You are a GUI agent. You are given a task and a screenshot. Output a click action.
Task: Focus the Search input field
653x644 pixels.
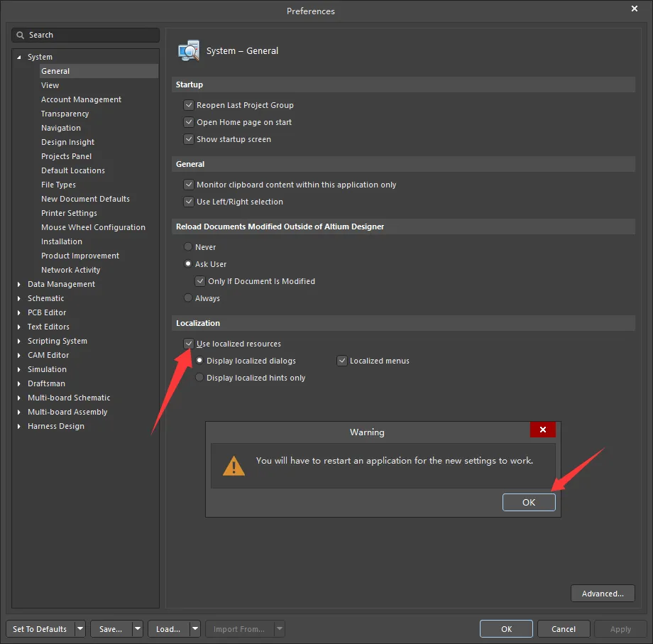[86, 35]
